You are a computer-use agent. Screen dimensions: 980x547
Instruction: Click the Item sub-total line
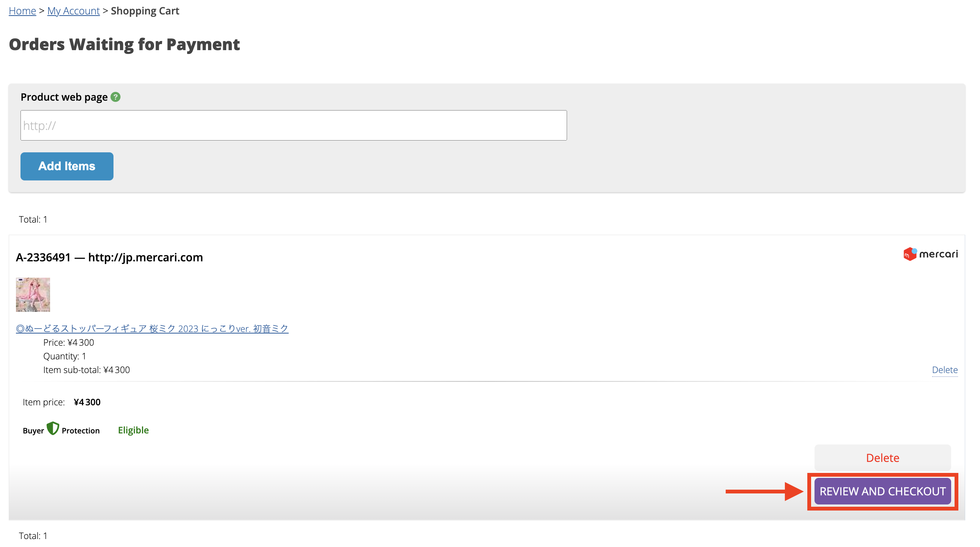click(87, 370)
